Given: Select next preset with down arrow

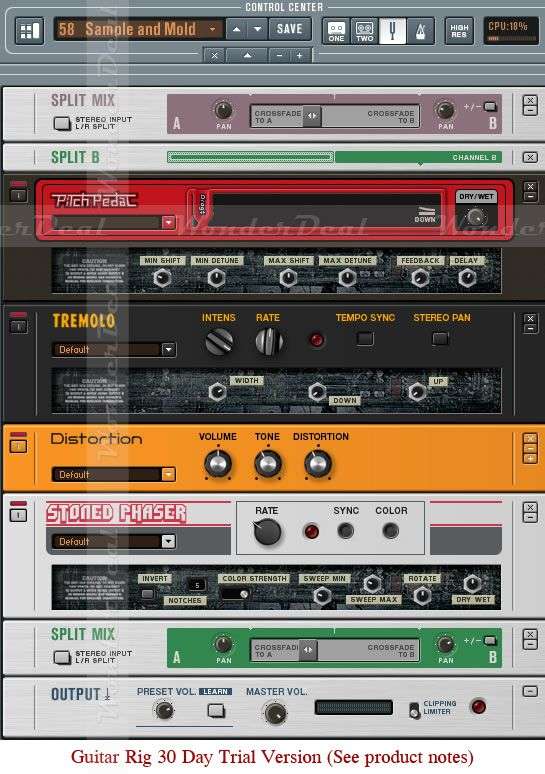Looking at the screenshot, I should point(258,29).
